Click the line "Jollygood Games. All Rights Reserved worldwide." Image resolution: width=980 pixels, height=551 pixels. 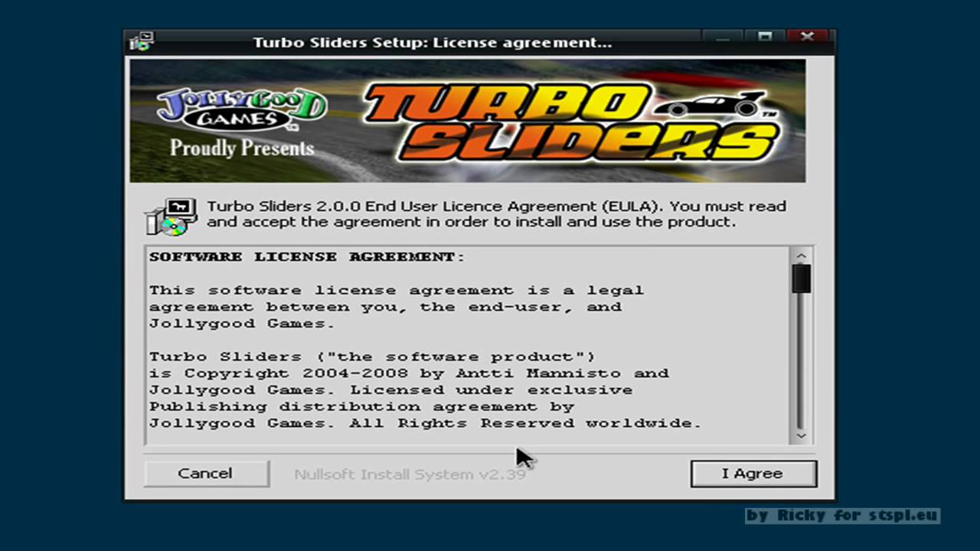pos(425,423)
